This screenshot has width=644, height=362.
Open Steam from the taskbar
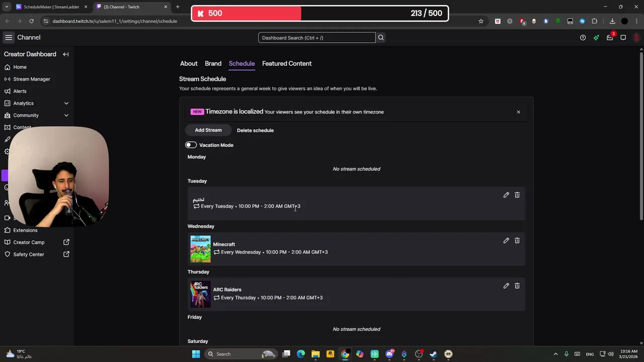(433, 354)
